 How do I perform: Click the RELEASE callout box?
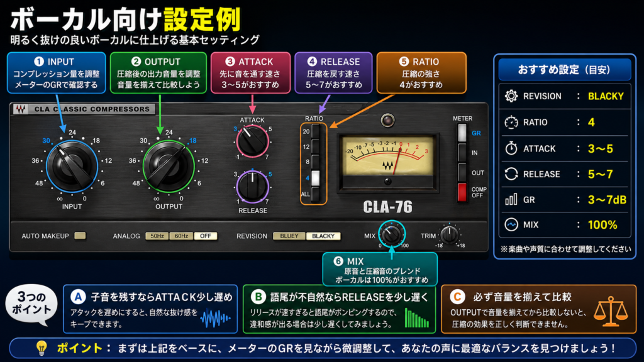333,73
